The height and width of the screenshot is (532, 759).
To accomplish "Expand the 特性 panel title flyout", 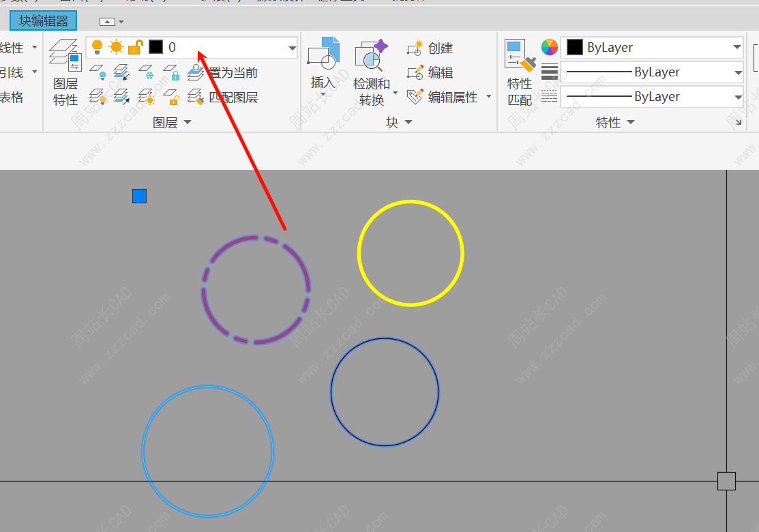I will click(630, 123).
